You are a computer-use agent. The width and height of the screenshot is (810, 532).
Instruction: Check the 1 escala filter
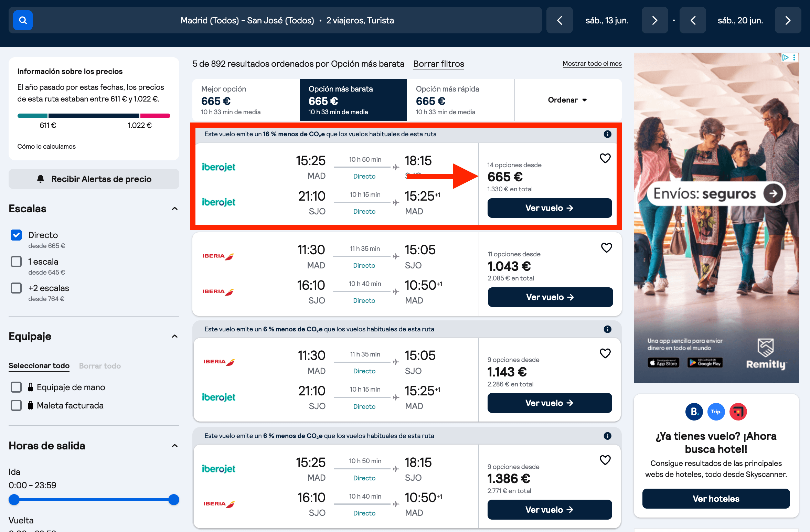point(16,262)
